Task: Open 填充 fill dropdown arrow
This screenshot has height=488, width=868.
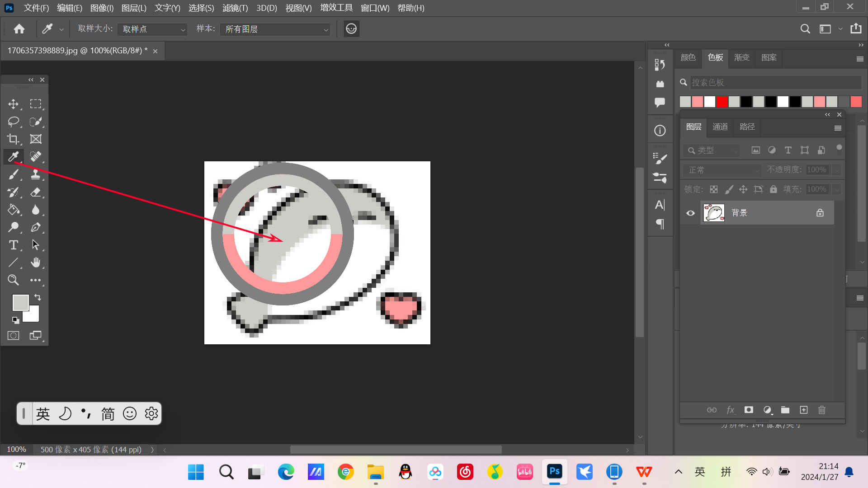Action: [x=837, y=190]
